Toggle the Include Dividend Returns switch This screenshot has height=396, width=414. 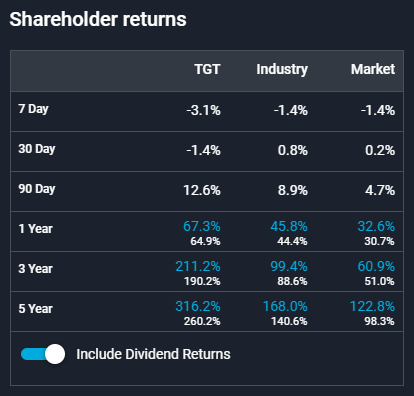(x=43, y=354)
